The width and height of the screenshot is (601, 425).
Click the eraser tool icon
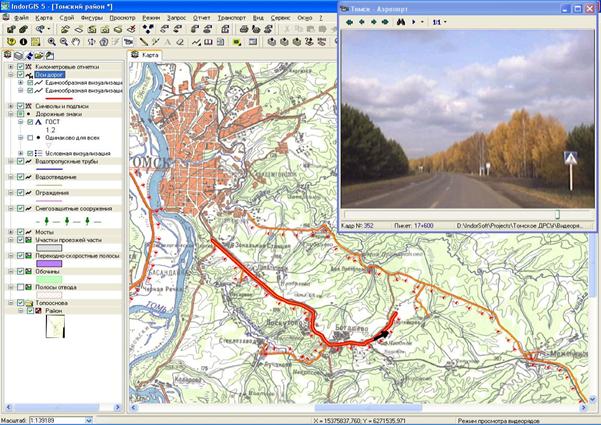click(181, 42)
